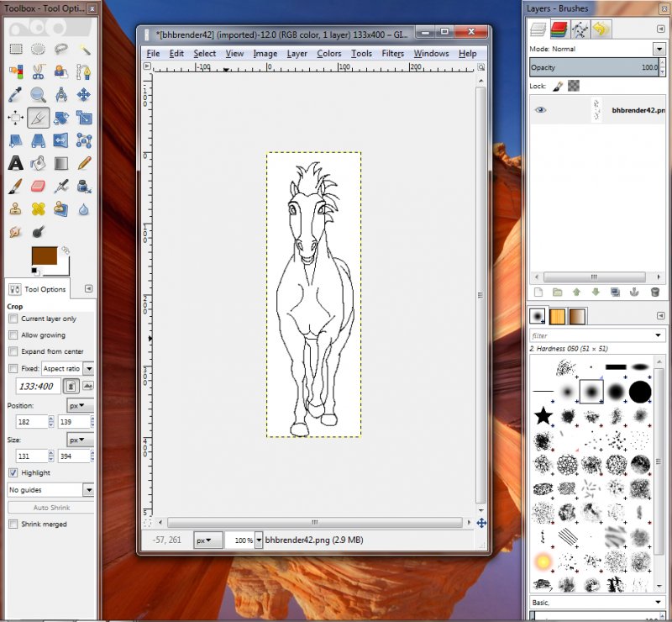Select the Free Select lasso tool

61,49
